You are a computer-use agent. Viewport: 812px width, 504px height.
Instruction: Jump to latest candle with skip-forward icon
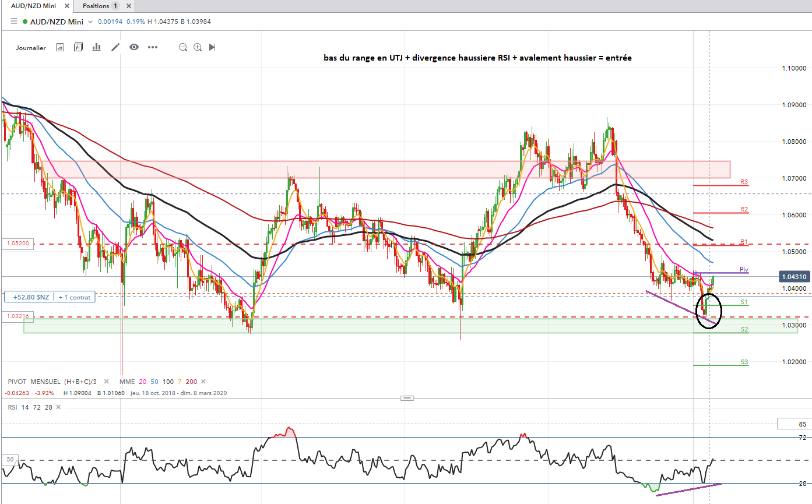[x=212, y=47]
